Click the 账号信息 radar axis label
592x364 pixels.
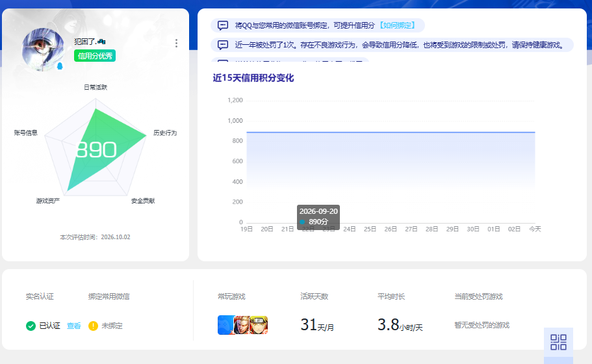[x=26, y=133]
